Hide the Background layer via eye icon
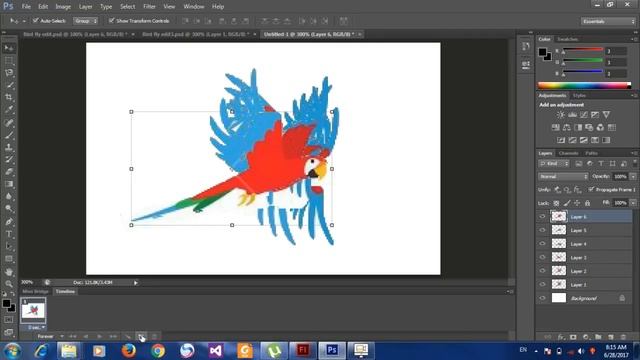Image resolution: width=640 pixels, height=360 pixels. [542, 298]
